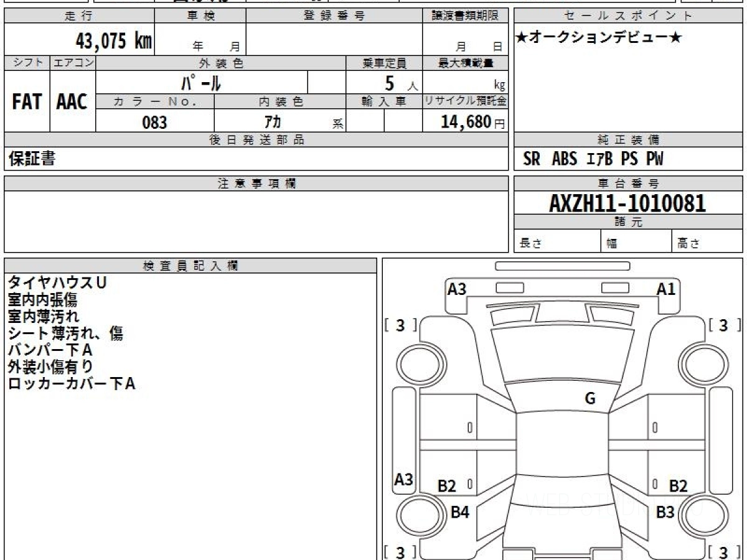Select the ABS equipment code
This screenshot has width=747, height=560.
point(565,159)
